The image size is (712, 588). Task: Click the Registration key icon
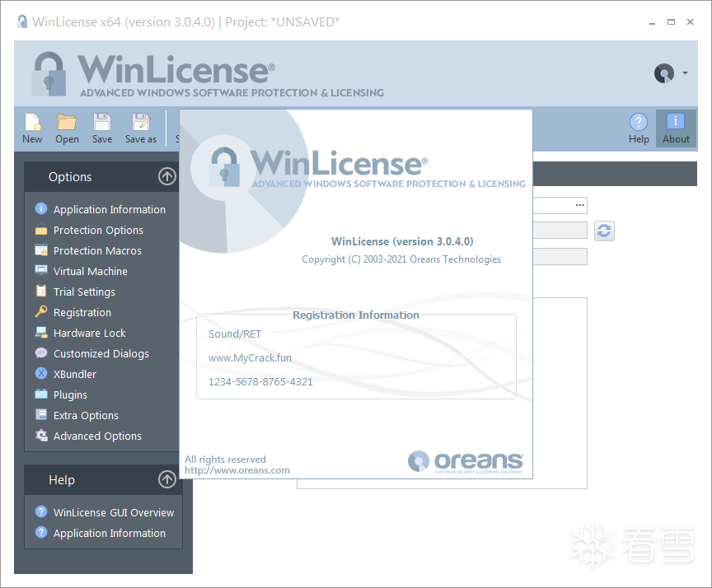(x=41, y=311)
